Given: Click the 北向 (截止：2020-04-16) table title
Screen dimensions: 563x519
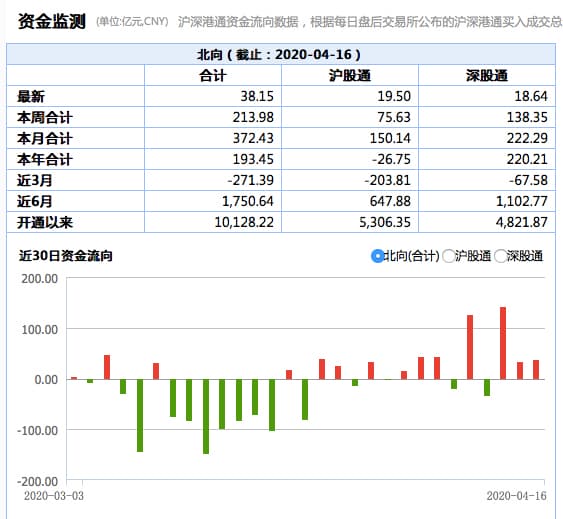Looking at the screenshot, I should point(279,55).
